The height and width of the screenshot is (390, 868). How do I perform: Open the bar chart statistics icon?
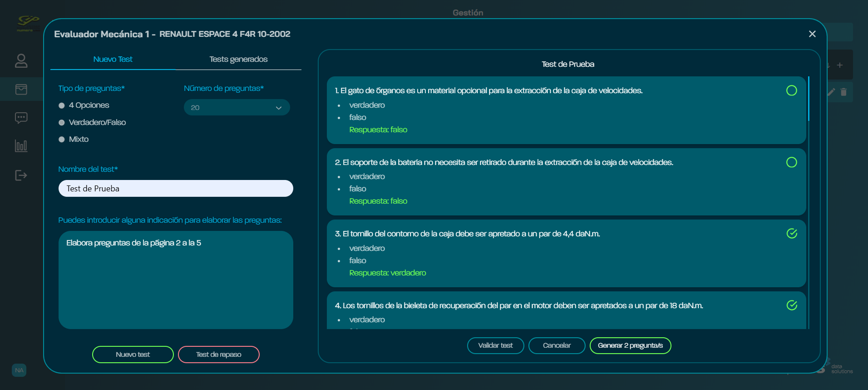[x=21, y=146]
